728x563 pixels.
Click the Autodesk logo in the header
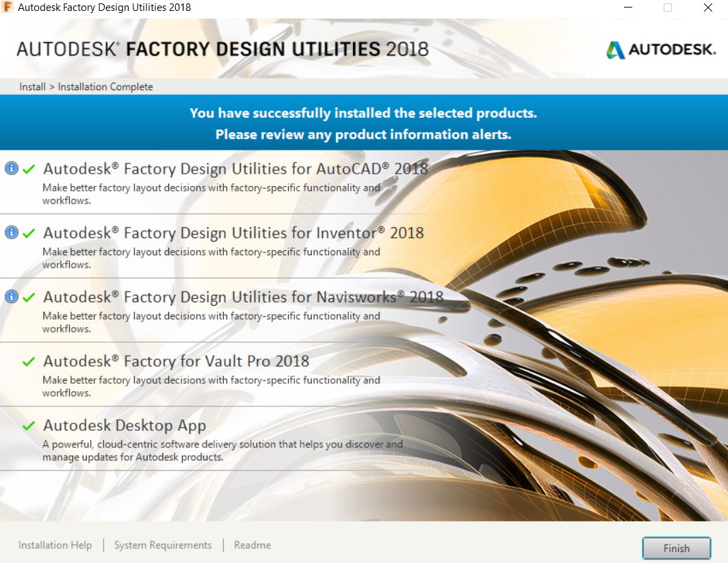[x=661, y=50]
